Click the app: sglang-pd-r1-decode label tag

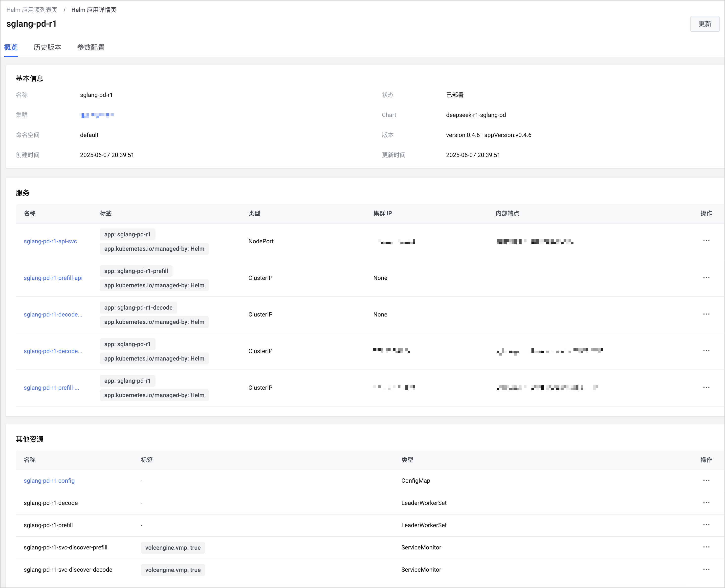point(138,308)
